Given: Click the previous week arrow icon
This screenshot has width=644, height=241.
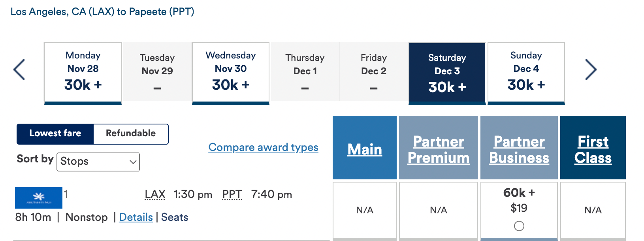Looking at the screenshot, I should point(19,70).
